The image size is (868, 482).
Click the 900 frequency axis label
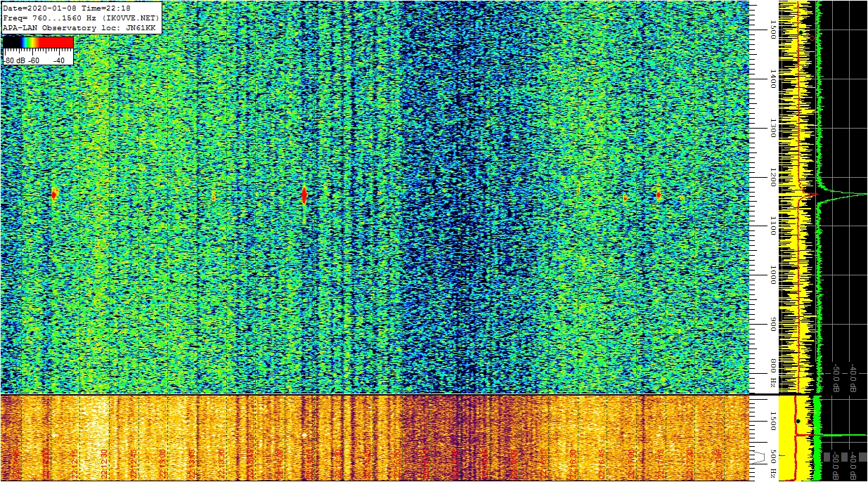773,325
